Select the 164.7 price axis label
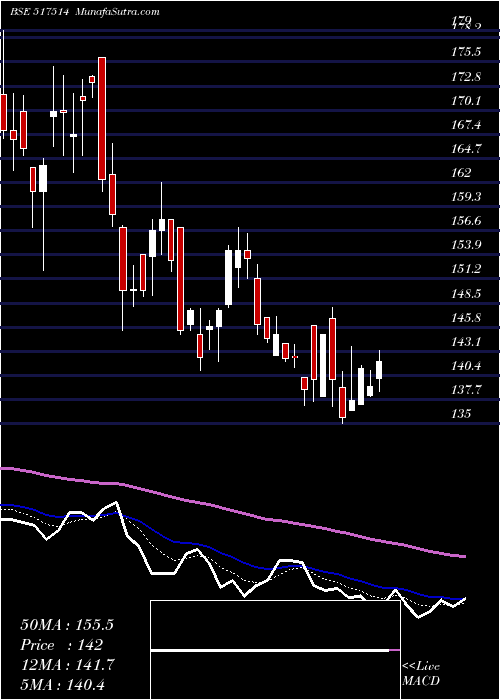Viewport: 500px width, 700px height. (467, 149)
